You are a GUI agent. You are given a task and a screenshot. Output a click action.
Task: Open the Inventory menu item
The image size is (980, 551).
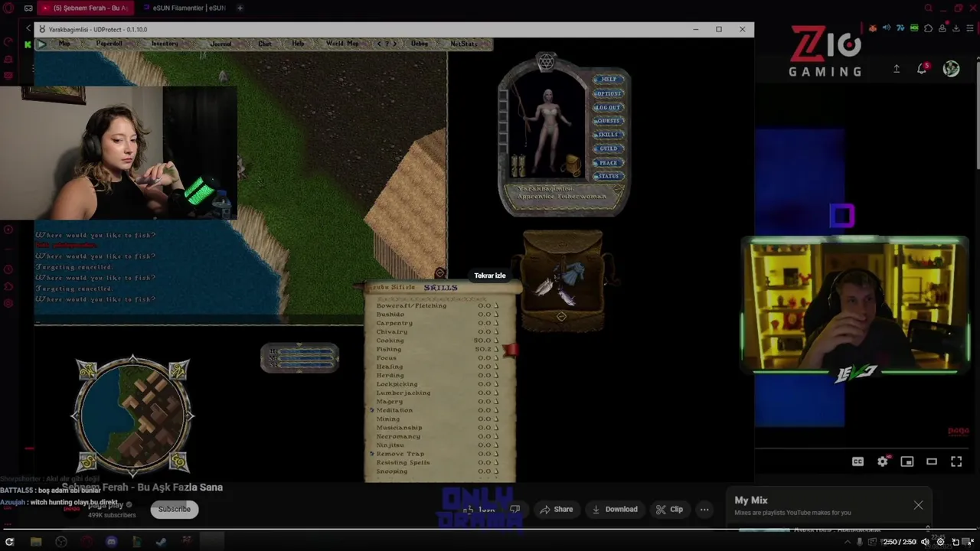[x=164, y=44]
